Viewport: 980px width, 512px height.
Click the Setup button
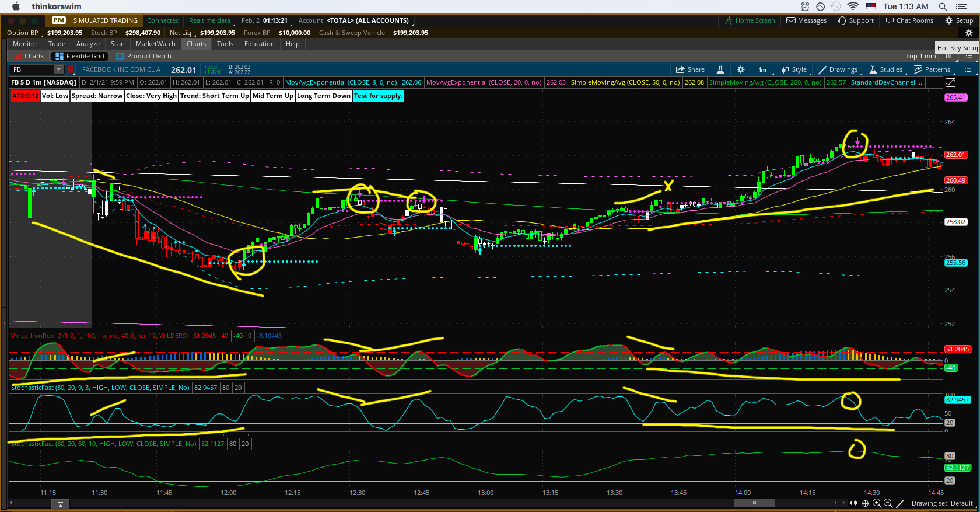959,20
